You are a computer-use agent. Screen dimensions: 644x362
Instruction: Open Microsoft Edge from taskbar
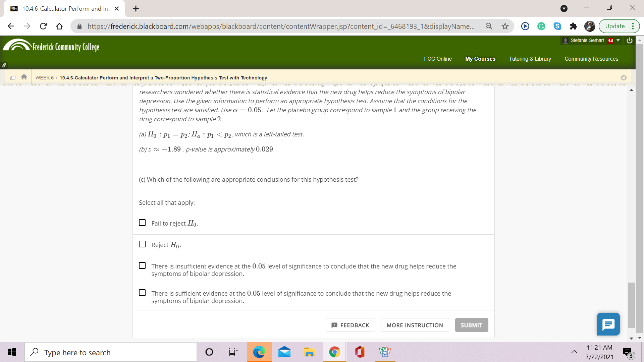259,352
